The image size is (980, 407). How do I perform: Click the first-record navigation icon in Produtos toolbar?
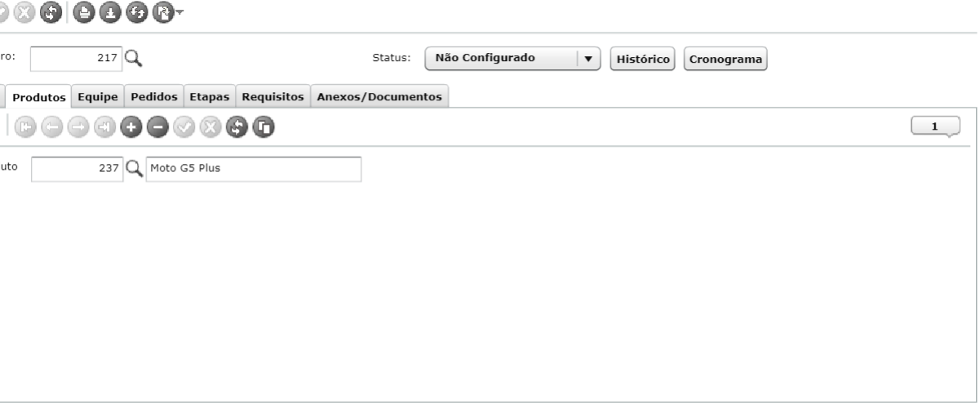pyautogui.click(x=26, y=126)
